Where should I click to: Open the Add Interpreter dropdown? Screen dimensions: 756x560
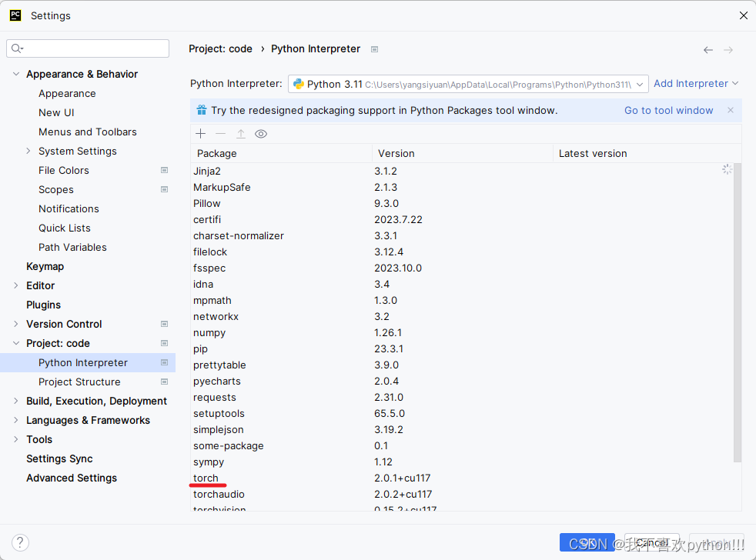696,84
